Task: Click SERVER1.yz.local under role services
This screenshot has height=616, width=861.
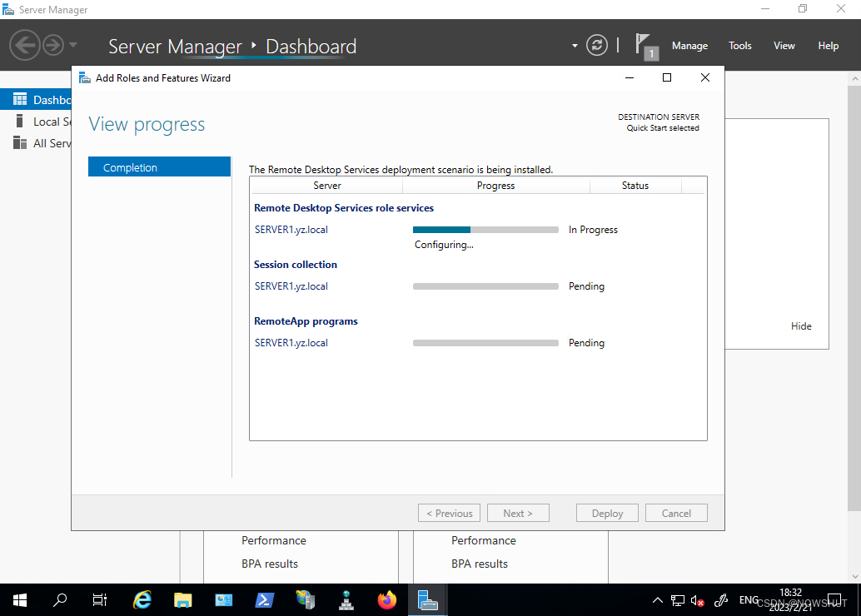Action: click(x=291, y=230)
